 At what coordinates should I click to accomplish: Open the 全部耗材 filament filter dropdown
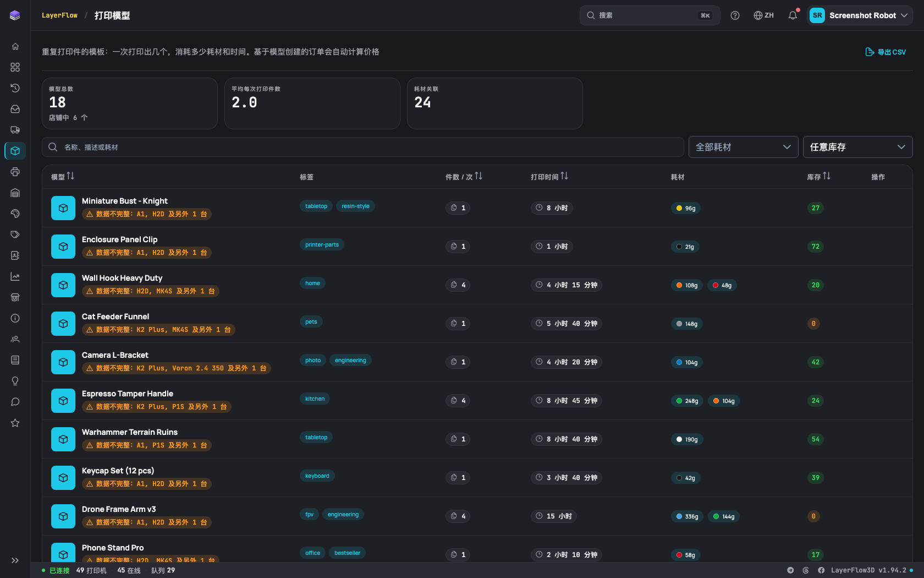743,147
